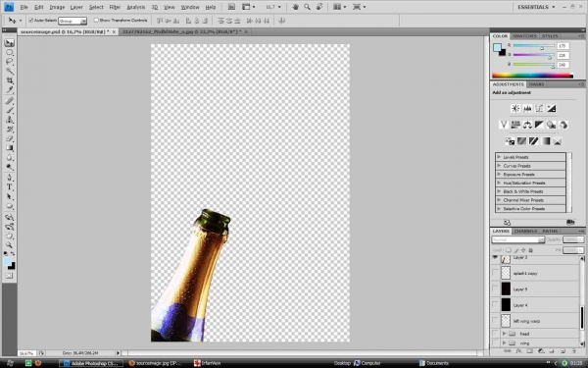
Task: Select the Eraser tool
Action: 10,138
